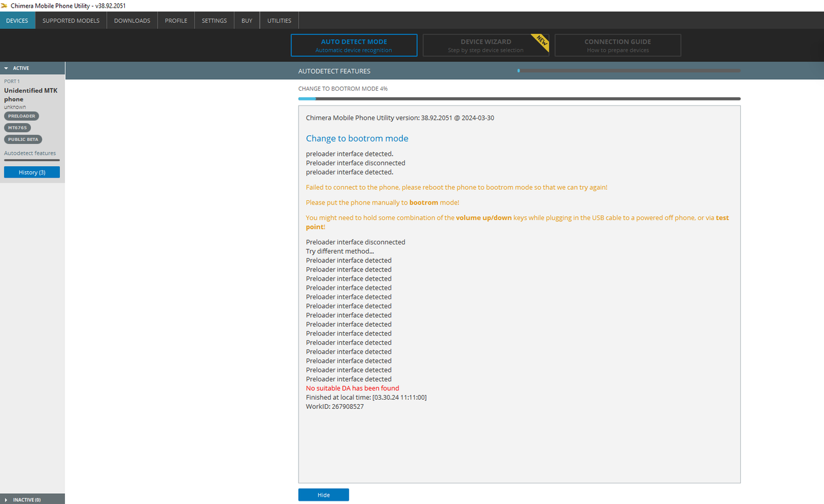The image size is (824, 504).
Task: Click the Chimera version line in log
Action: [x=400, y=118]
